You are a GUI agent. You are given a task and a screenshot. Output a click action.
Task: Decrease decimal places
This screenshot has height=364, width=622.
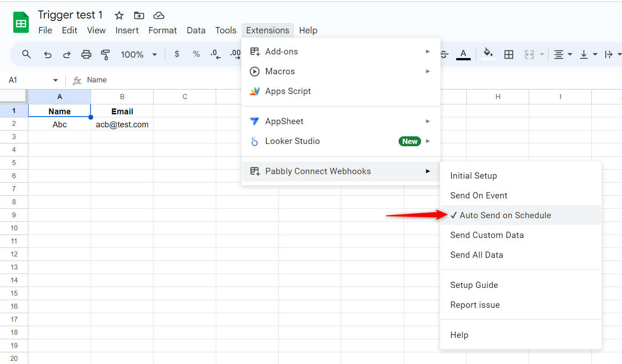[216, 54]
